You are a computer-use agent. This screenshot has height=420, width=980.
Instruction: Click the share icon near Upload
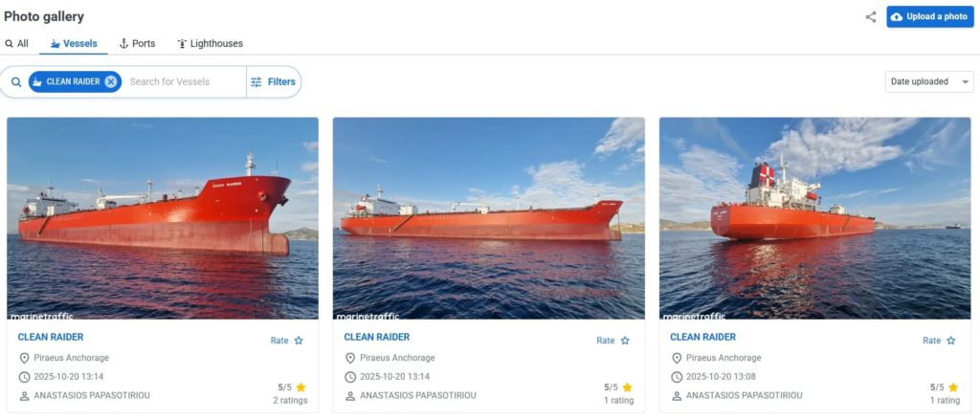point(871,17)
